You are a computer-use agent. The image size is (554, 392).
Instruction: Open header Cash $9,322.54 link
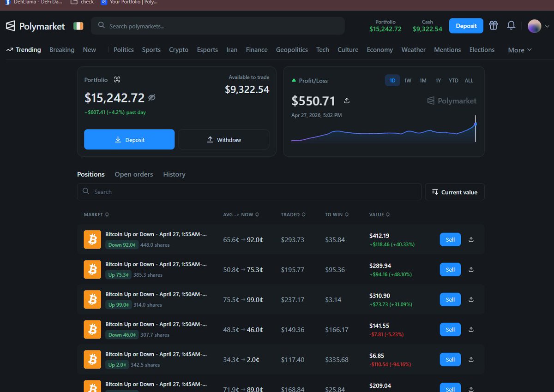[x=428, y=26]
